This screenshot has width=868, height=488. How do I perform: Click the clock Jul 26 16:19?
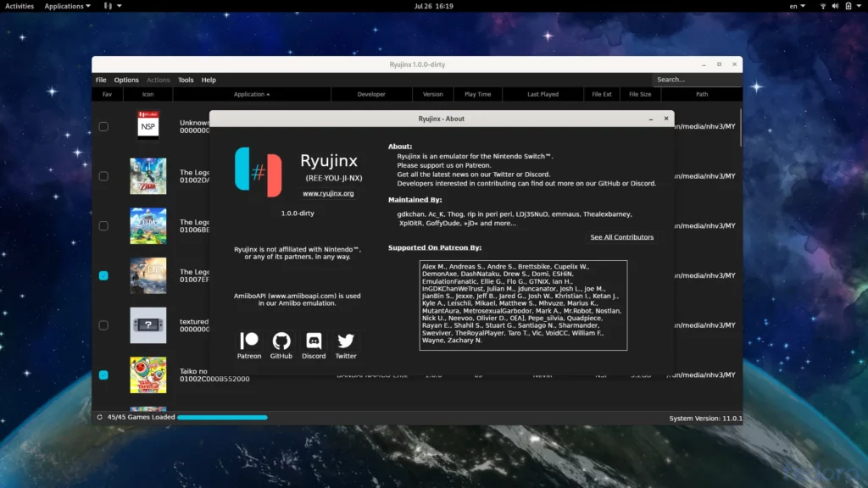click(x=433, y=6)
